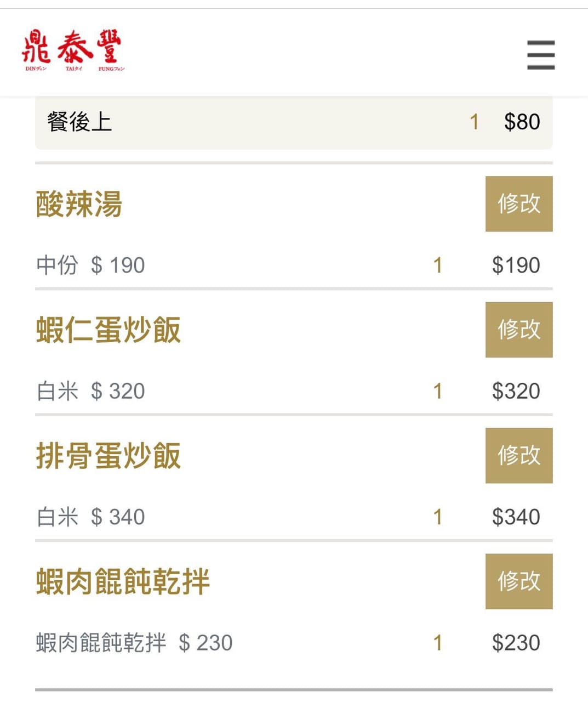Screen dimensions: 588x702
Task: Tap the $190 subtotal for 酸辣湯
Action: coord(516,265)
